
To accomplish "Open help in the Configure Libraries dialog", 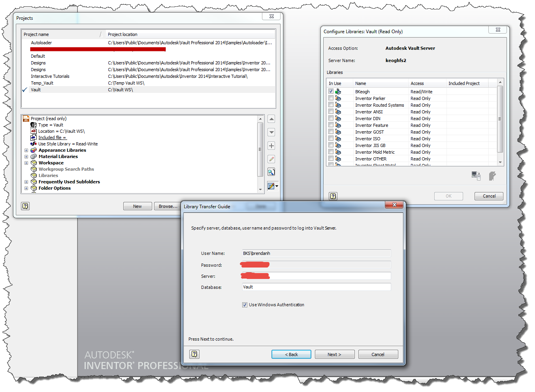I will pyautogui.click(x=333, y=196).
